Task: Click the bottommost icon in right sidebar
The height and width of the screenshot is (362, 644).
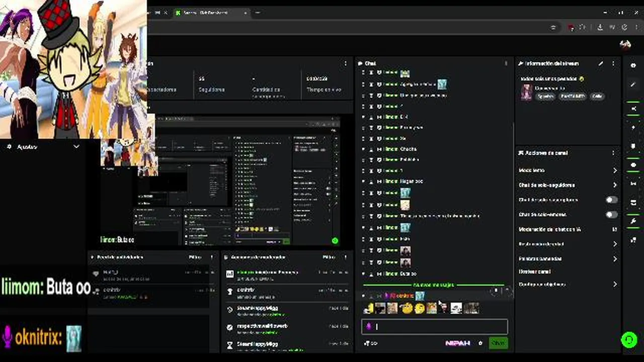Action: (633, 240)
